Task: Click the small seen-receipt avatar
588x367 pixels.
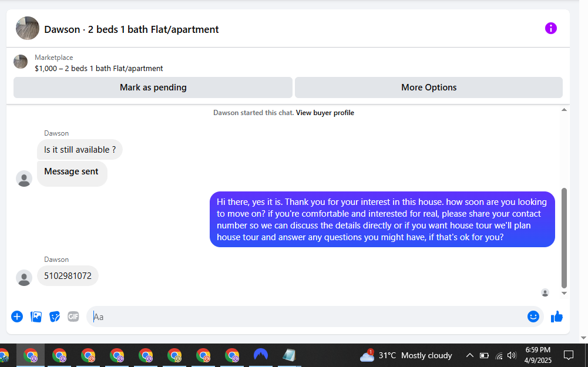Action: (545, 293)
